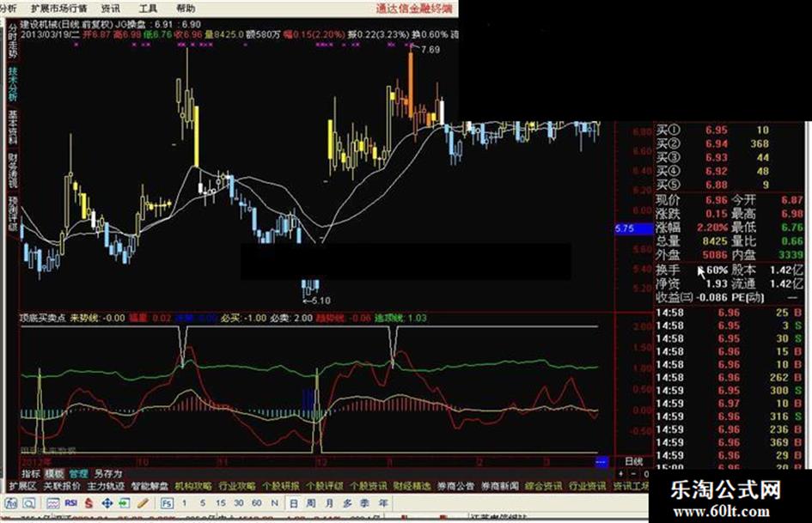The height and width of the screenshot is (523, 812).
Task: Open the 扩展市场行情 menu
Action: click(59, 9)
